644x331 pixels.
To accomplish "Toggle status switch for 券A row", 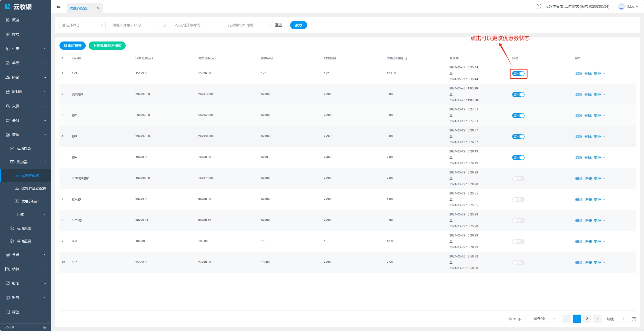I will point(518,158).
